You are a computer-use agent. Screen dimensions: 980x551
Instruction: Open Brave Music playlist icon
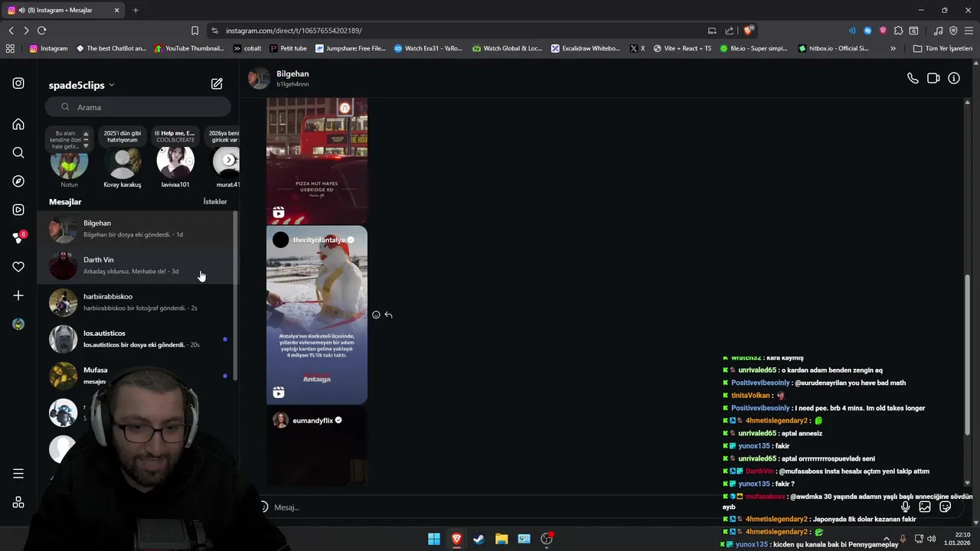[x=938, y=31]
